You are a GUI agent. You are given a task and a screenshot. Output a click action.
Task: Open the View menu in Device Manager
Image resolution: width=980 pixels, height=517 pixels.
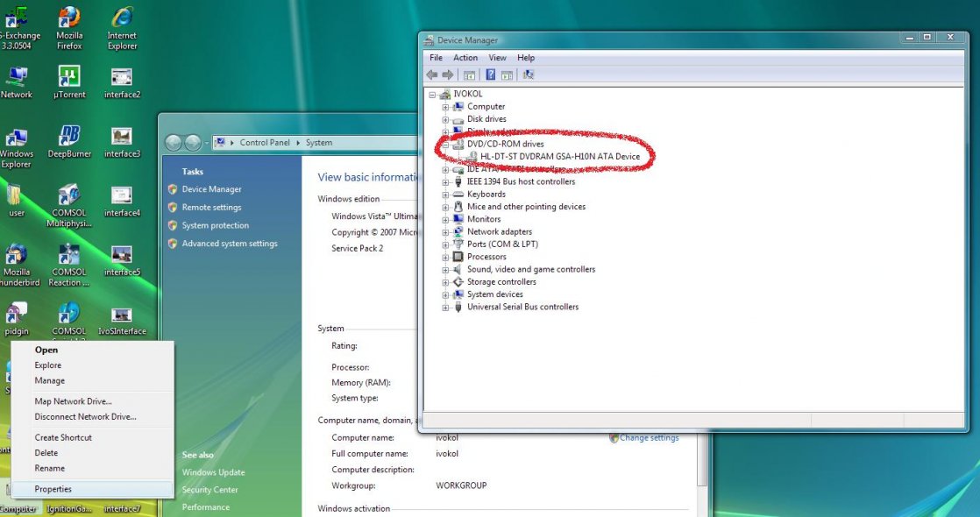point(497,58)
